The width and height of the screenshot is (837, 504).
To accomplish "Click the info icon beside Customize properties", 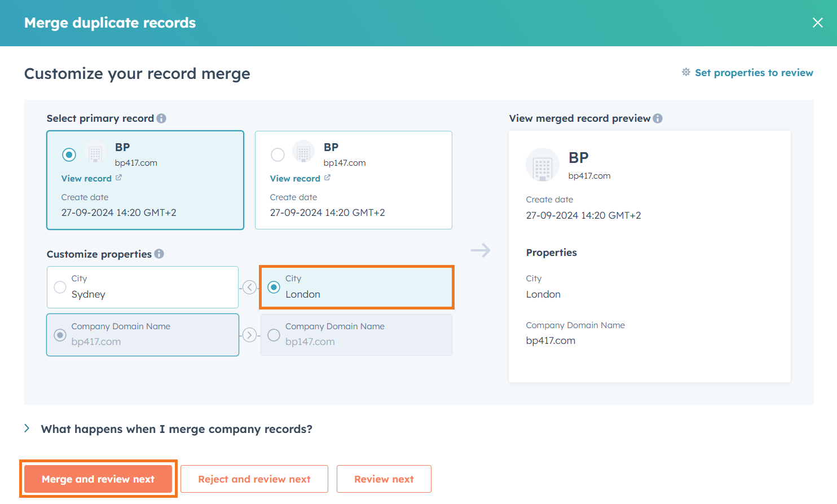I will click(160, 254).
